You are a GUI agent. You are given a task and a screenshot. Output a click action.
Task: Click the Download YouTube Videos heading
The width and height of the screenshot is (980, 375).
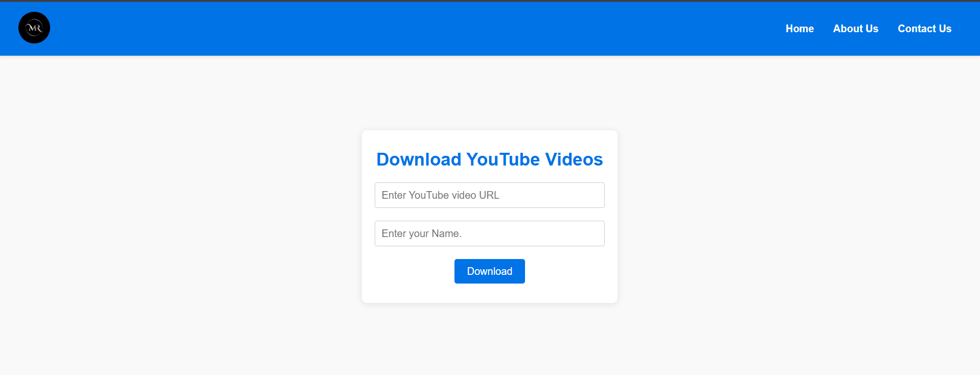[489, 159]
